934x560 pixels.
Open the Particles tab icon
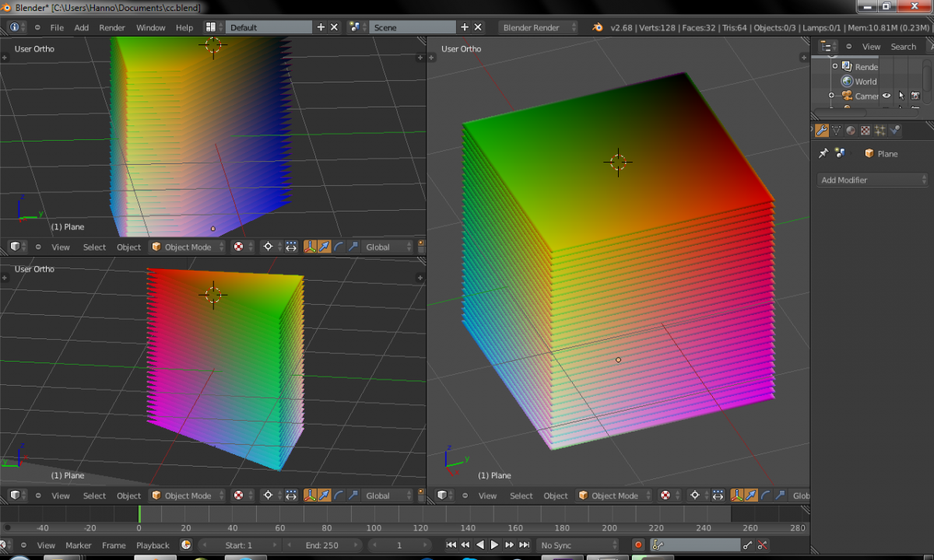(880, 131)
